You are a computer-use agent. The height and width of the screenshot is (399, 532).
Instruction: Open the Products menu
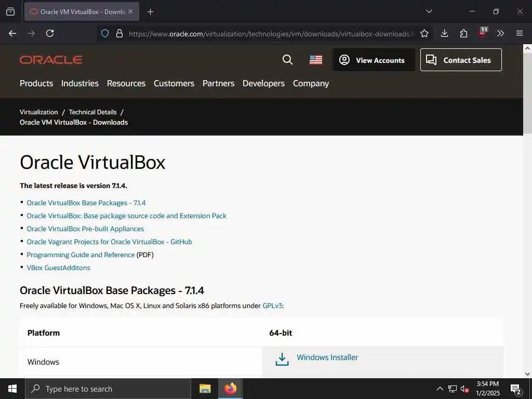pyautogui.click(x=36, y=84)
